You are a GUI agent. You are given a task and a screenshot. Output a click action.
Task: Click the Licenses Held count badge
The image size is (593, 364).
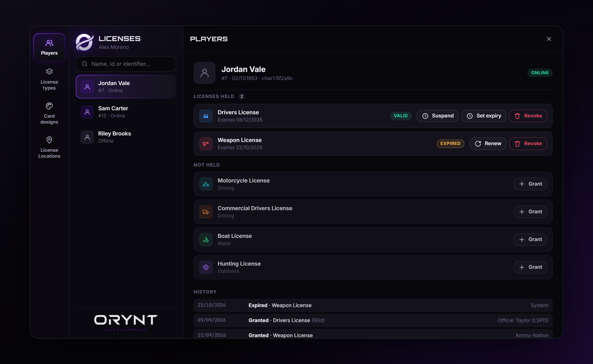[x=242, y=96]
